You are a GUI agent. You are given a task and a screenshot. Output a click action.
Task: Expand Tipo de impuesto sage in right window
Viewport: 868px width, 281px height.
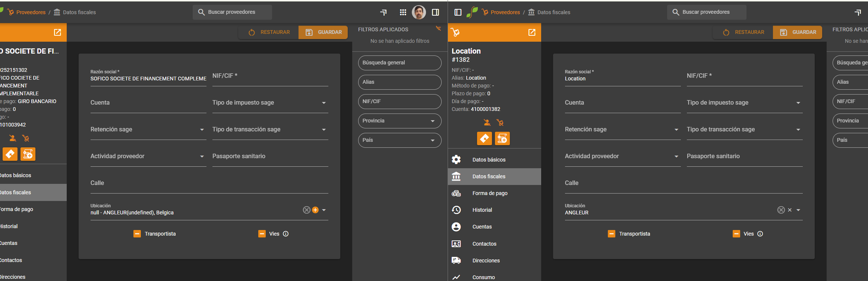pos(798,103)
